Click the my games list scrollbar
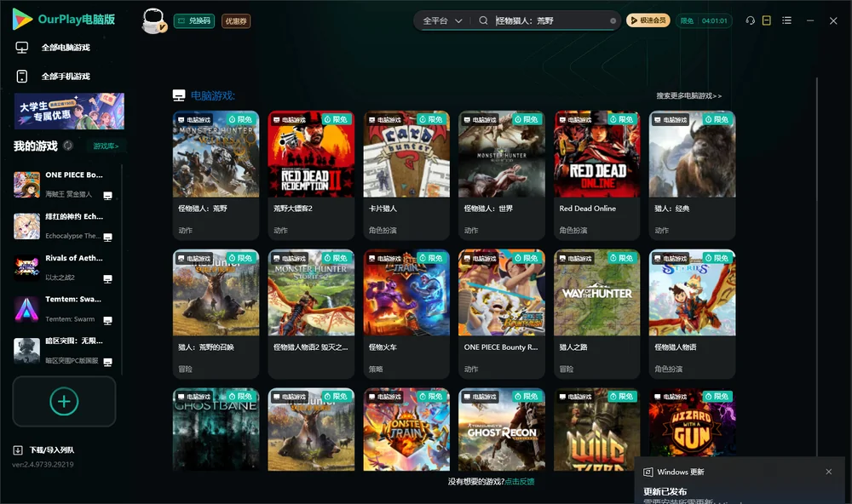 [121, 269]
